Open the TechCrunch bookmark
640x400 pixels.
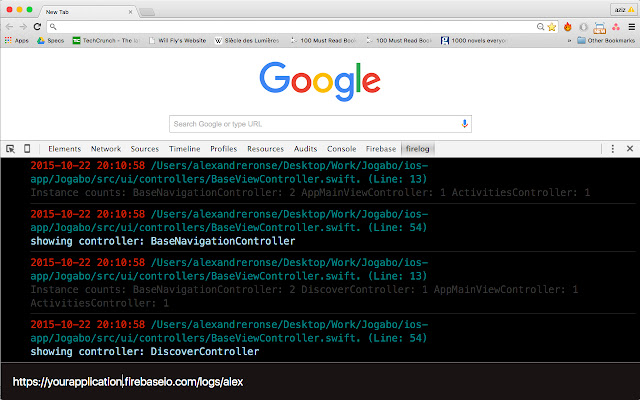coord(106,40)
